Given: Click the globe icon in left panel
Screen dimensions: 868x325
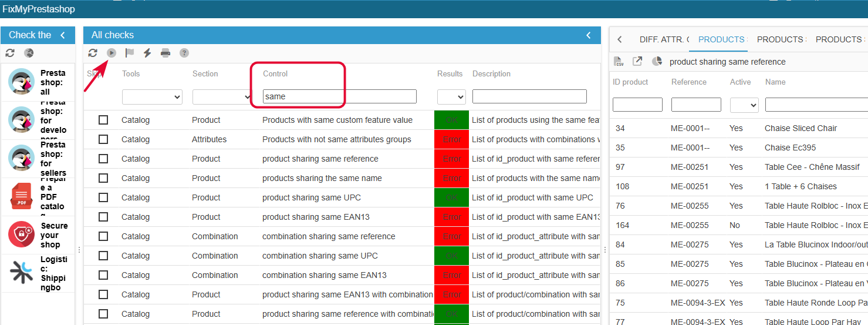Looking at the screenshot, I should tap(29, 53).
